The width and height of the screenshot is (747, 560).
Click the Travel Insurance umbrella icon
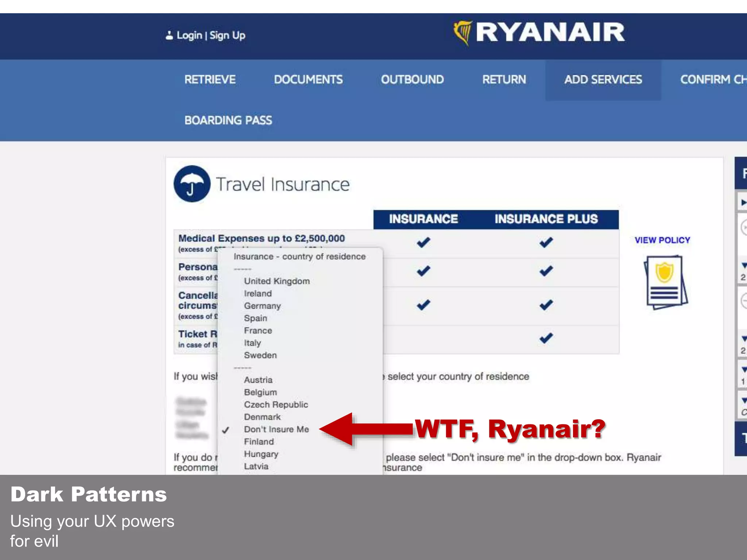point(192,184)
